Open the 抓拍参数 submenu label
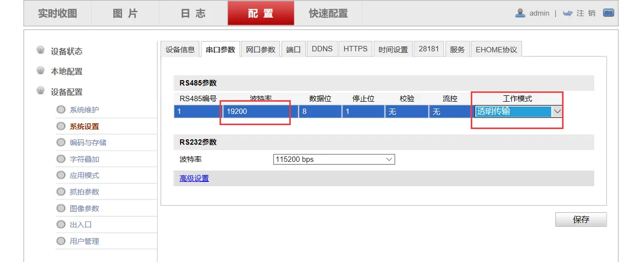 click(84, 192)
